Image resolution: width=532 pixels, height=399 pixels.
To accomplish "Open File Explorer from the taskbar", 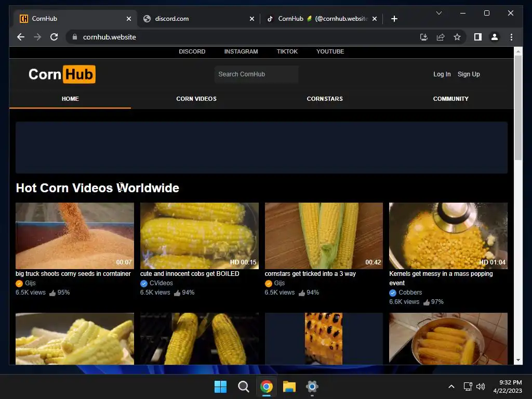I will 289,387.
